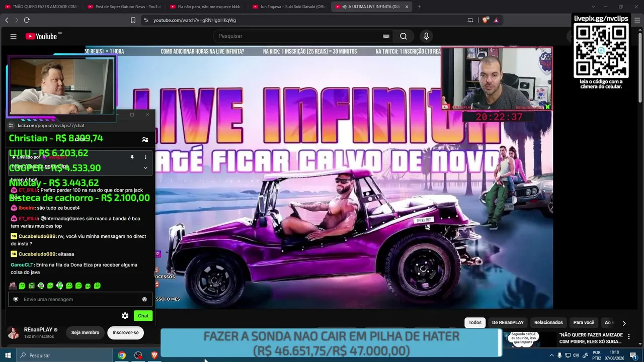Close the 'A ULTIMA LIVE INFINITA' tab
This screenshot has width=644, height=362.
[407, 7]
